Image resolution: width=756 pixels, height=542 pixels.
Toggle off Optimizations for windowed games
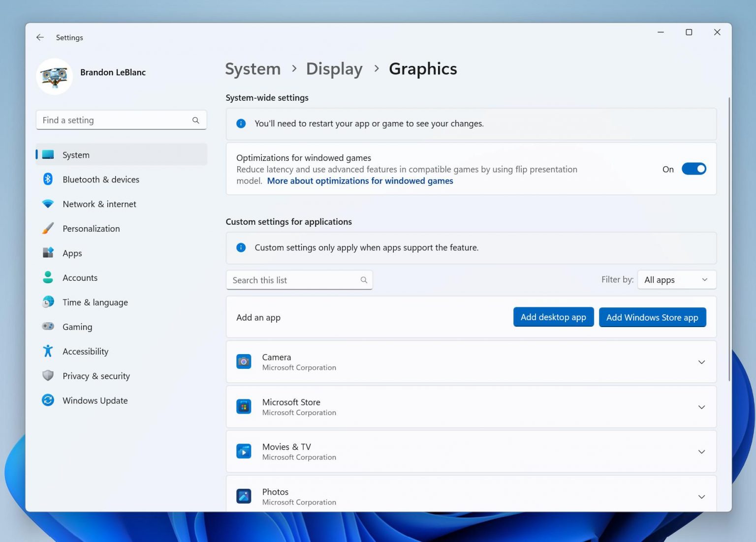click(x=694, y=169)
